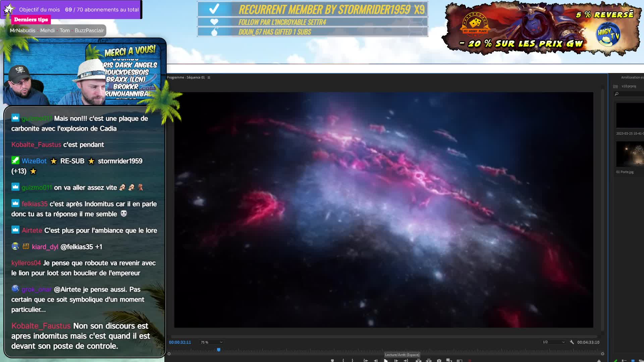Click the v10.prproj folder icon

coord(615,86)
